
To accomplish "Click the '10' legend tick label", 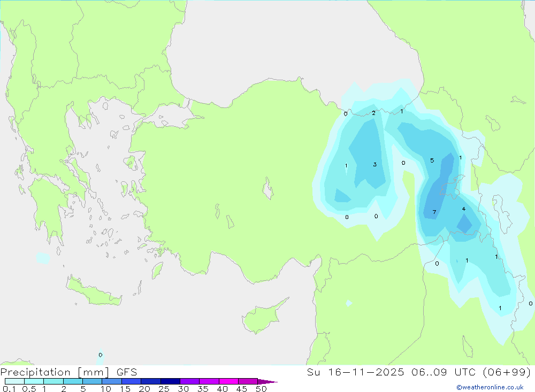I will [105, 389].
